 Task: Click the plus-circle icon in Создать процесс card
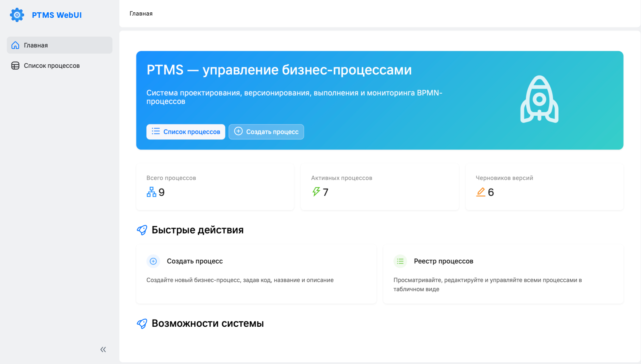[153, 261]
